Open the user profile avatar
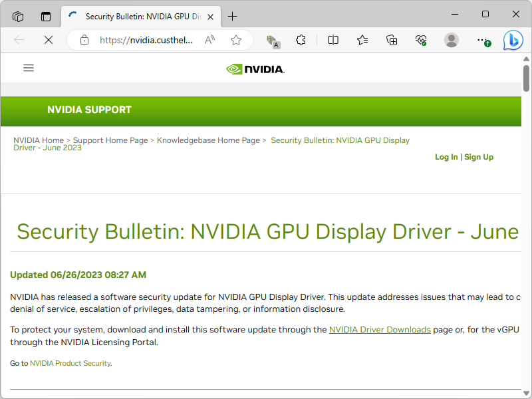The image size is (532, 399). (452, 40)
